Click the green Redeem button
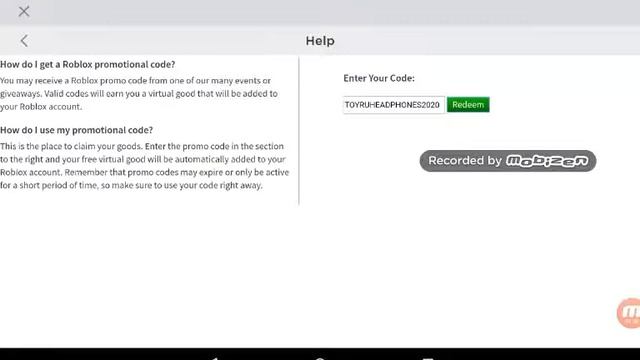Screen dimensions: 640x360 (x=468, y=104)
